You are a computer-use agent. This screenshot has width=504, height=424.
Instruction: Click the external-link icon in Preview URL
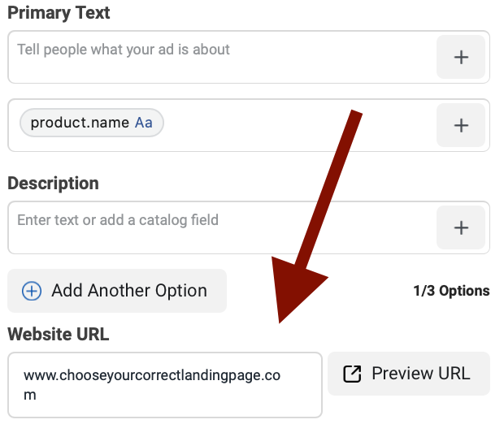pyautogui.click(x=352, y=374)
